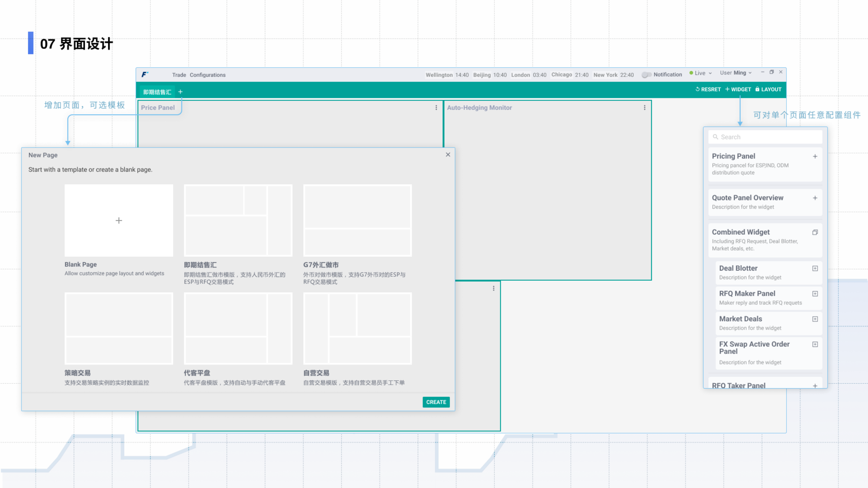This screenshot has width=868, height=488.
Task: Close the New Page dialog
Action: coord(448,155)
